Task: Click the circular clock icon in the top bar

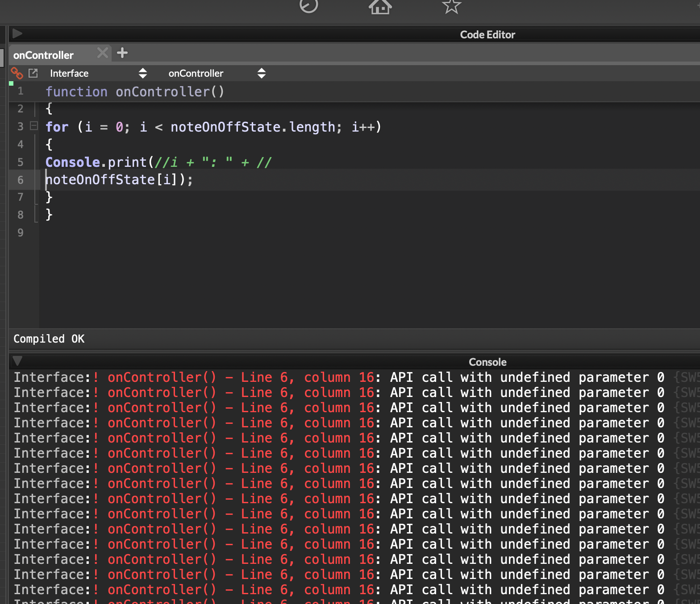Action: 308,6
